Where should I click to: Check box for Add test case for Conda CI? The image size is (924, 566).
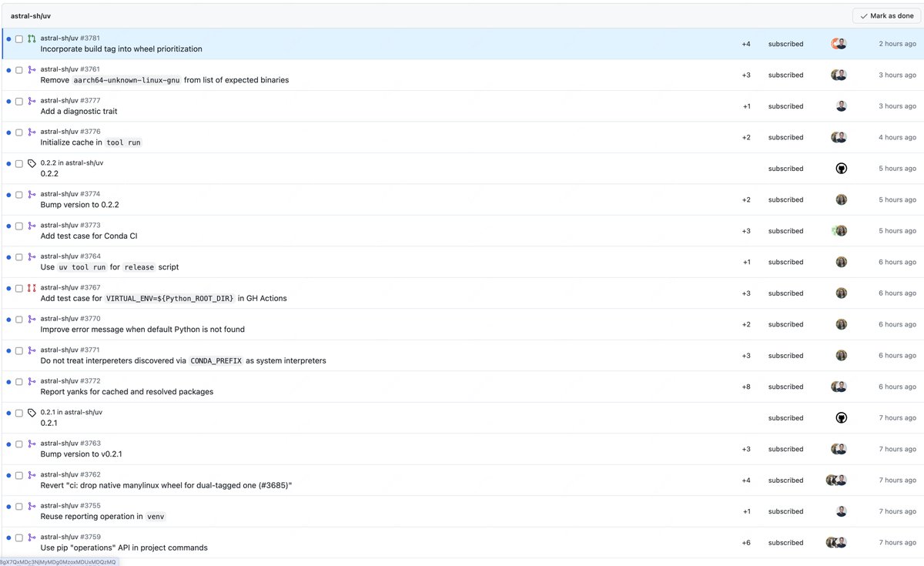(x=19, y=226)
